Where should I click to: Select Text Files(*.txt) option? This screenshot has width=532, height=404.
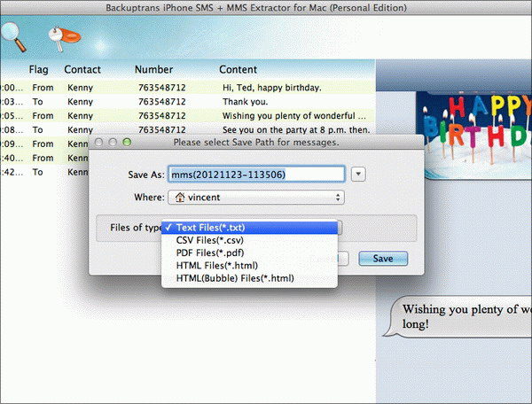(x=250, y=228)
